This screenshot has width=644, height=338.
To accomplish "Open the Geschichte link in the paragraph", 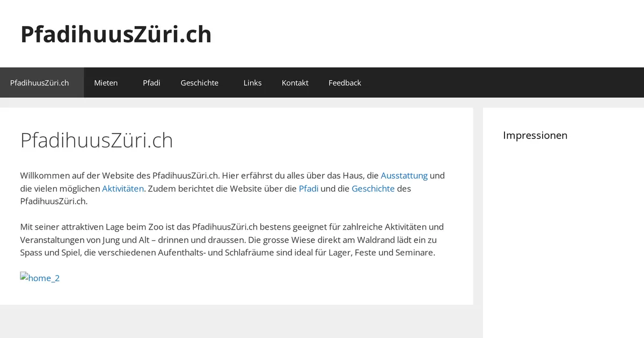I will tap(373, 188).
